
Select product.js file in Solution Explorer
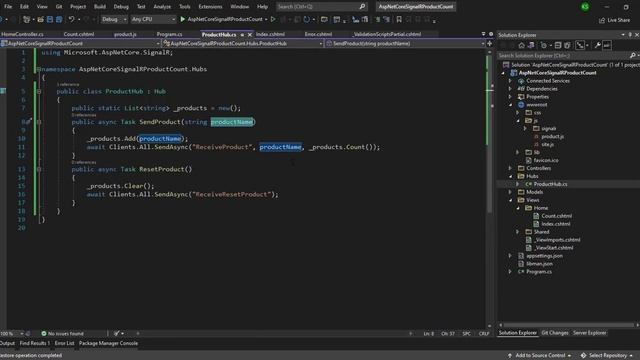[553, 136]
